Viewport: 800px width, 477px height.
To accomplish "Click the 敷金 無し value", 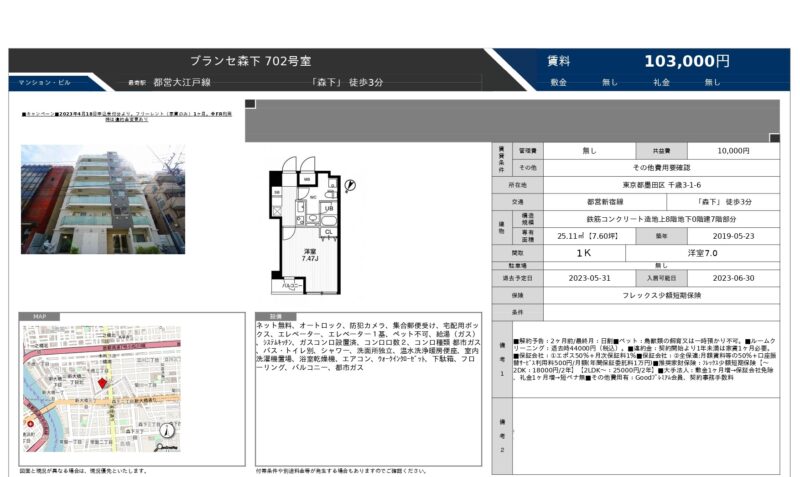I will [x=610, y=82].
